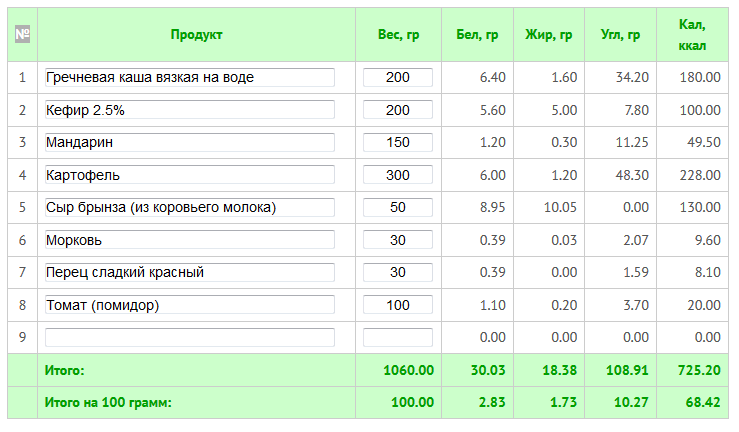This screenshot has height=432, width=739.
Task: Click the weight field for Картофель
Action: tap(398, 175)
